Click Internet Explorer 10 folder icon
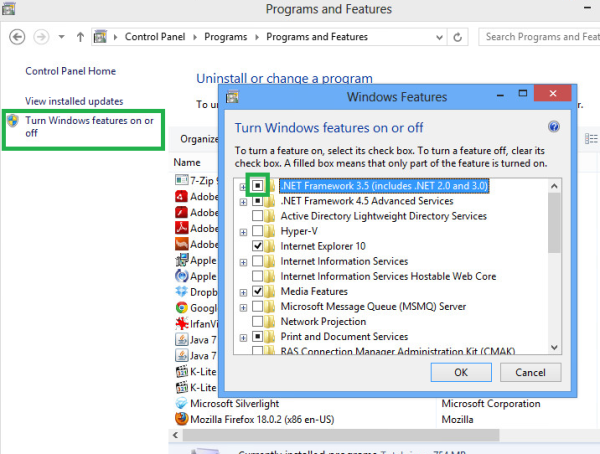This screenshot has width=600, height=454. (270, 246)
